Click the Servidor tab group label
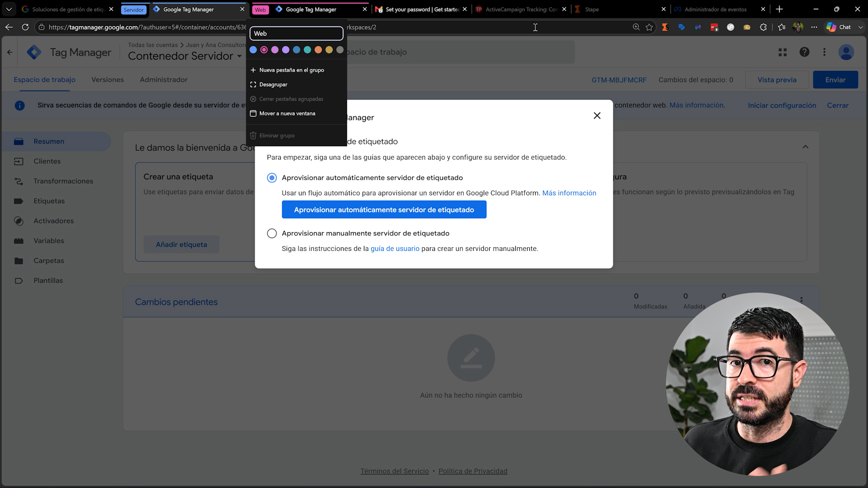The height and width of the screenshot is (488, 868). pos(134,9)
